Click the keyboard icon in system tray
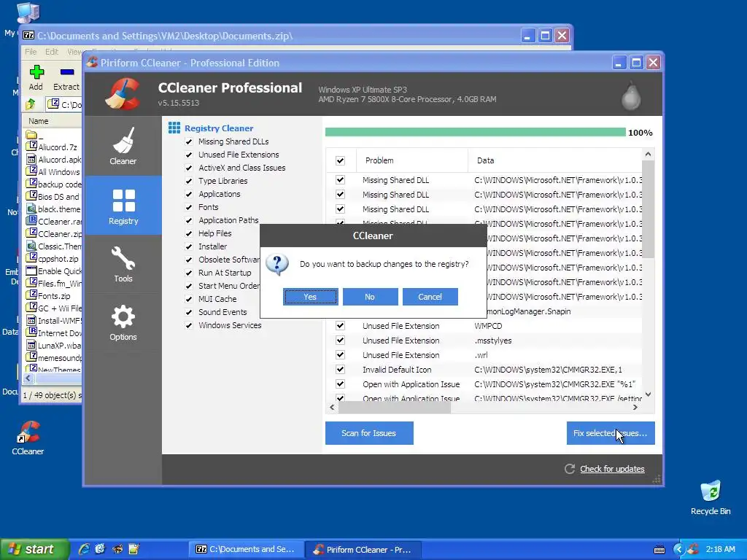The image size is (747, 560). (659, 550)
